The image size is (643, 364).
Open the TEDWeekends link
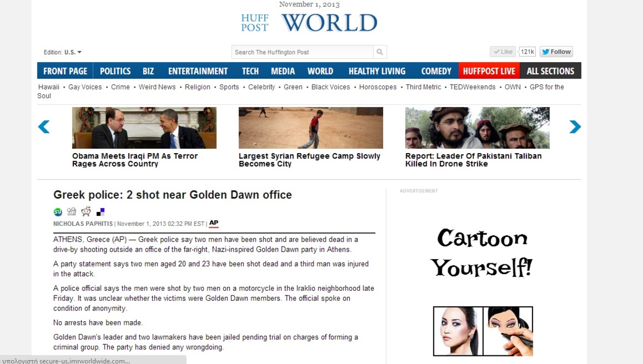click(x=473, y=87)
